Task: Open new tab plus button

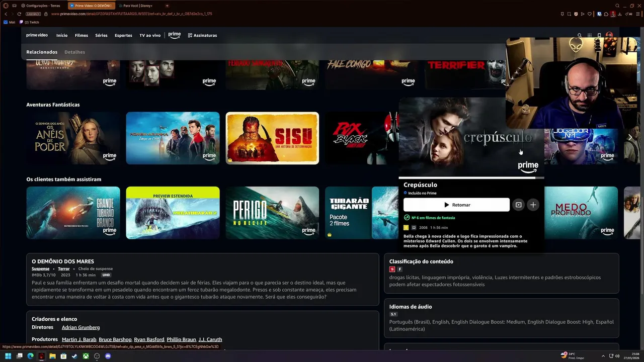Action: pos(167,6)
